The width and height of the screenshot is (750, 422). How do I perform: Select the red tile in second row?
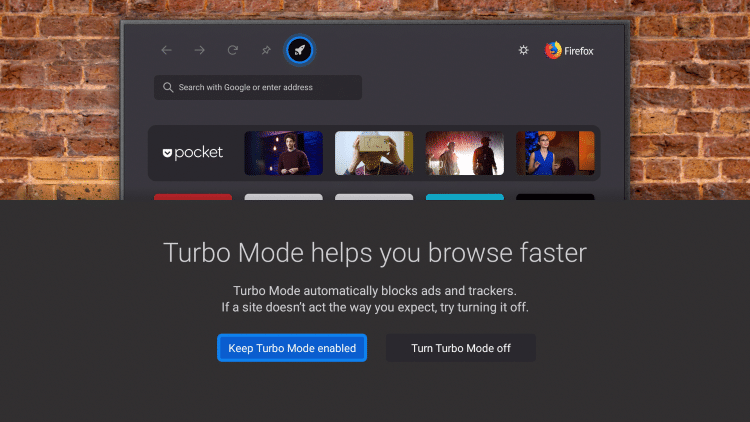(193, 196)
